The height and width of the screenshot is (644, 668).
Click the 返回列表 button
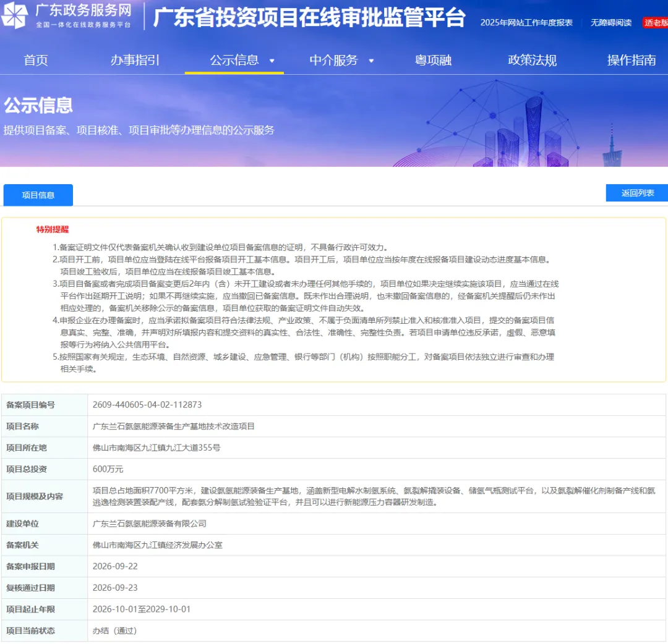(637, 193)
